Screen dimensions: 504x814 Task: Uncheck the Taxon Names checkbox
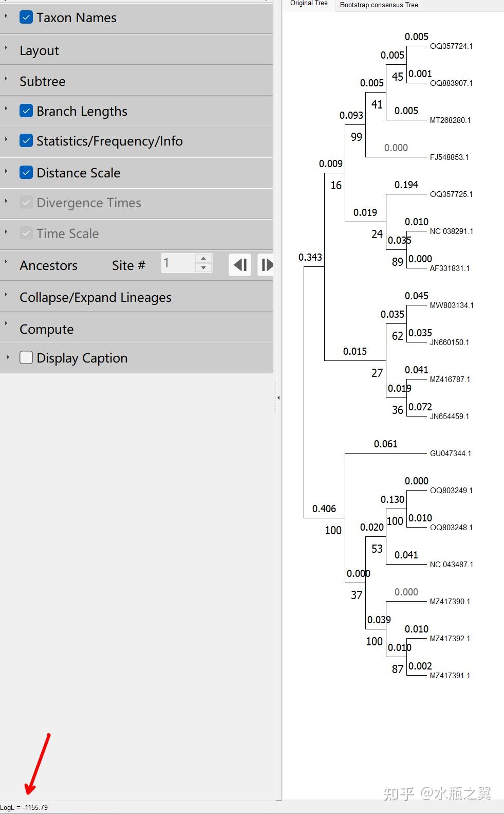26,17
